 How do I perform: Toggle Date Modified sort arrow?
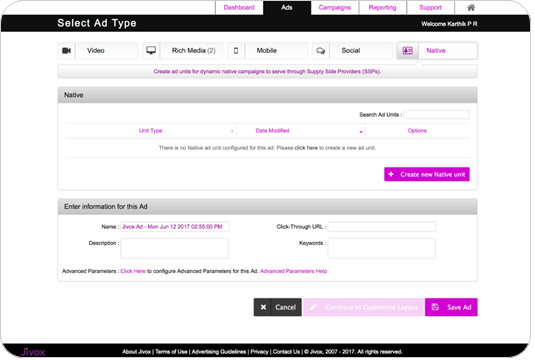click(x=361, y=132)
